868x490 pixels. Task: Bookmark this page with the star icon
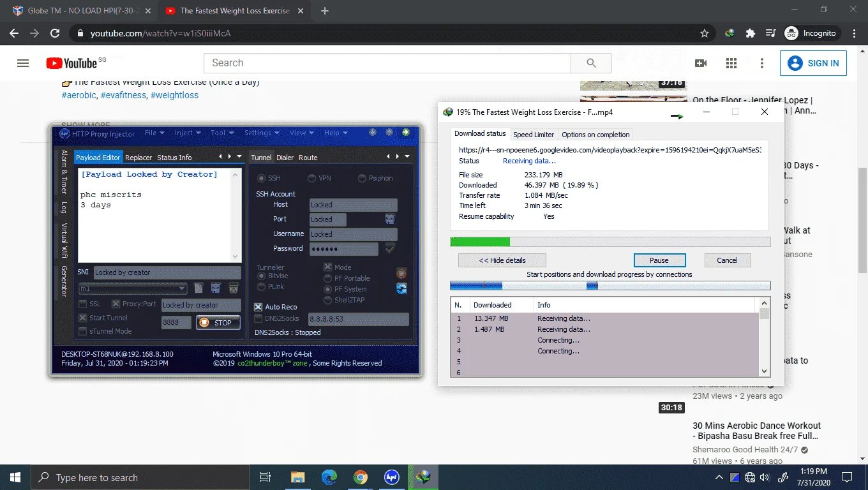pyautogui.click(x=705, y=33)
